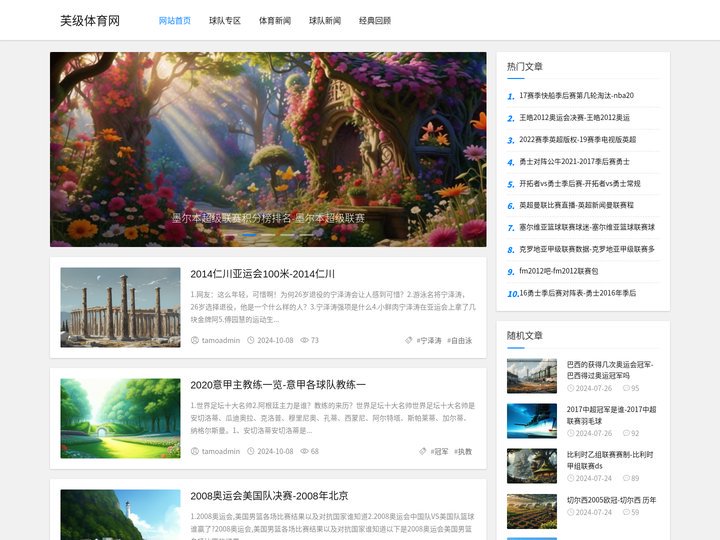Click views eye icon showing 68
The height and width of the screenshot is (540, 720).
[304, 451]
